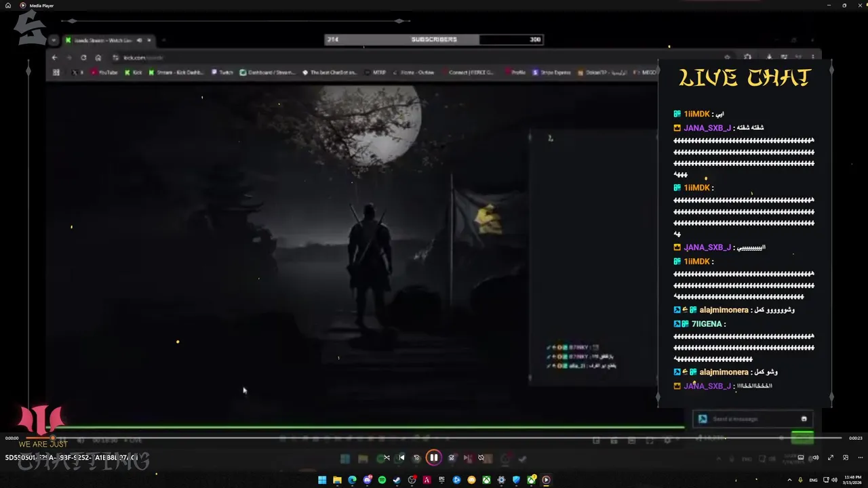The height and width of the screenshot is (488, 868).
Task: Open Epic Games Launcher from the taskbar
Action: pyautogui.click(x=441, y=480)
